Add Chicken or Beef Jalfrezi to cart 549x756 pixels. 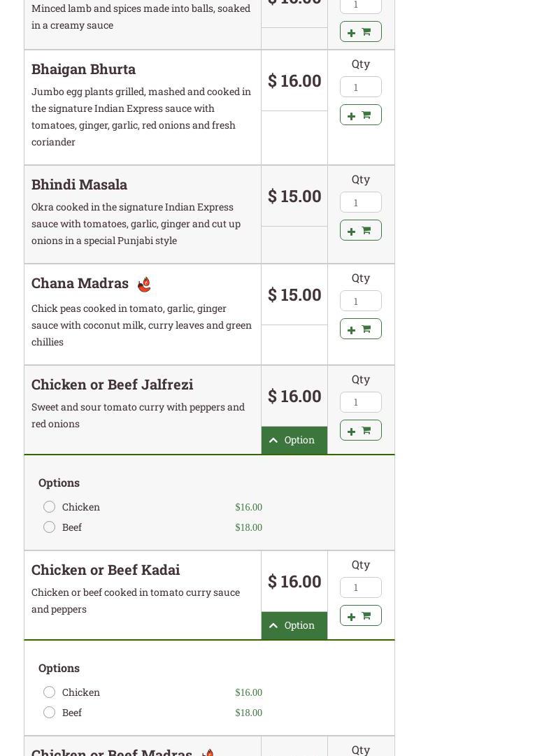360,430
